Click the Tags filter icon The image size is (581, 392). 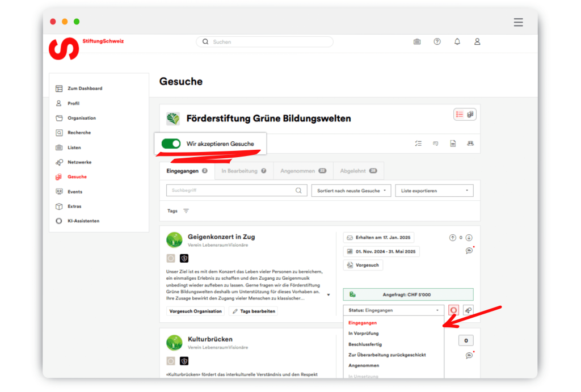(x=186, y=211)
